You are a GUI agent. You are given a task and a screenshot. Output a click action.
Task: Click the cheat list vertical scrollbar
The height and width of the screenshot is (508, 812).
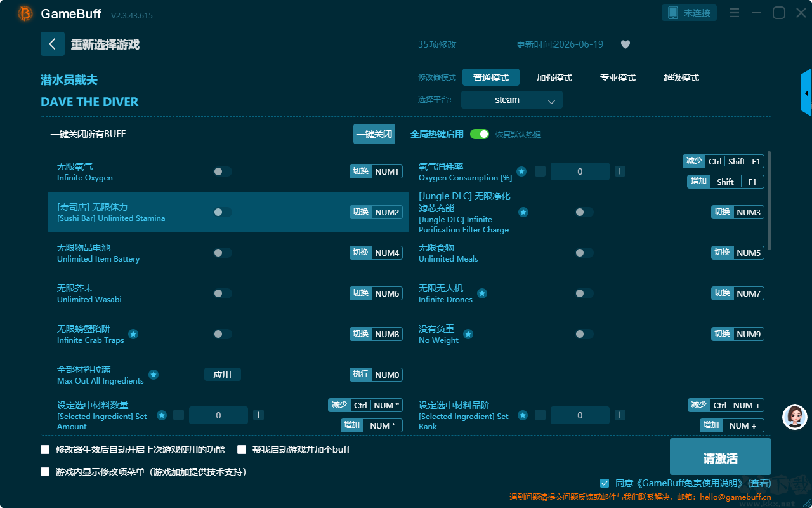click(769, 200)
